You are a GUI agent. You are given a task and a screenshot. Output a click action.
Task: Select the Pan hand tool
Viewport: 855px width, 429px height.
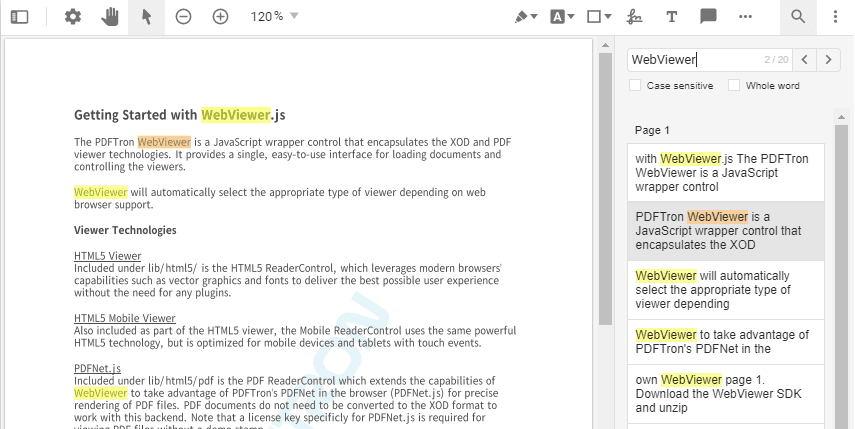110,17
